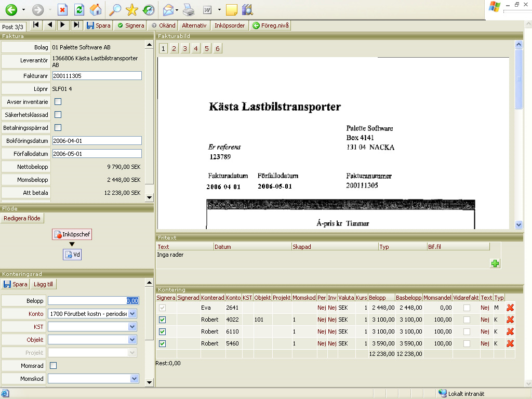Screen dimensions: 532x399
Task: Click Spara in the main invoice toolbar
Action: [98, 25]
